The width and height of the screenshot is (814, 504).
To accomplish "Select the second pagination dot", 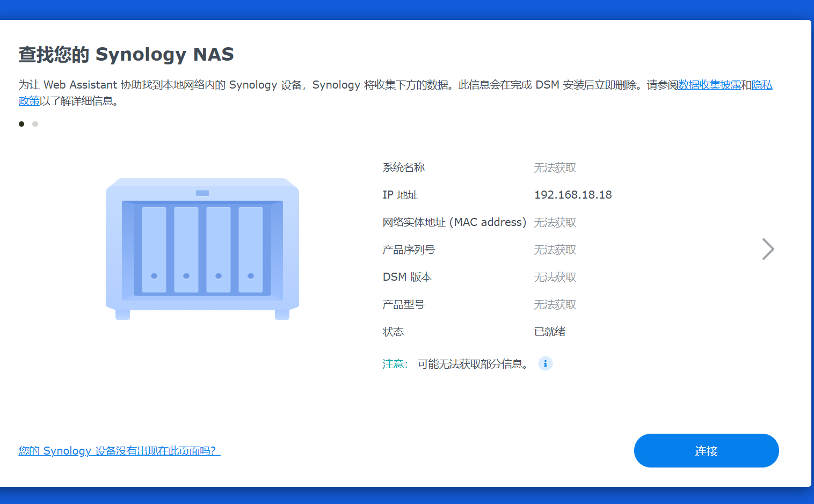I will click(35, 124).
